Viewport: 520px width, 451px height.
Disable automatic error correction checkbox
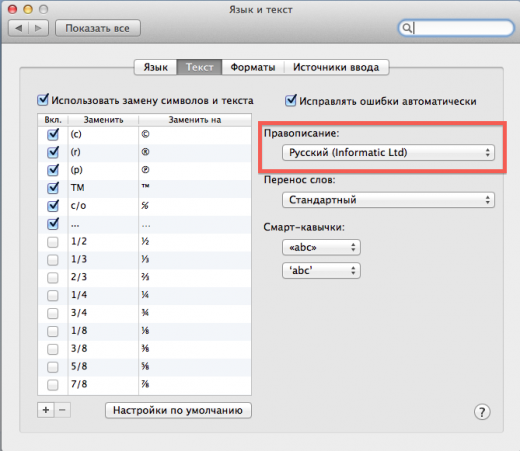click(291, 101)
